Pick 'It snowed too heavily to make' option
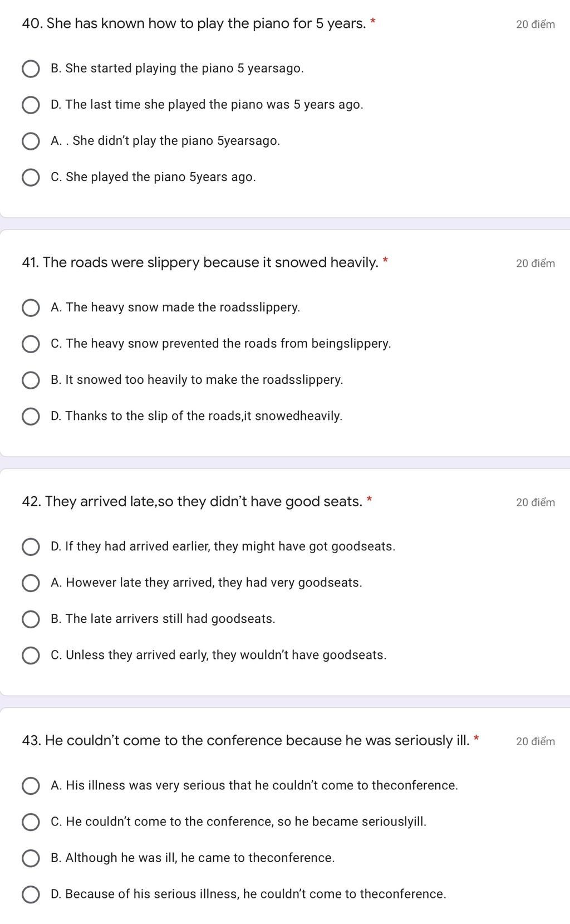 pos(30,380)
